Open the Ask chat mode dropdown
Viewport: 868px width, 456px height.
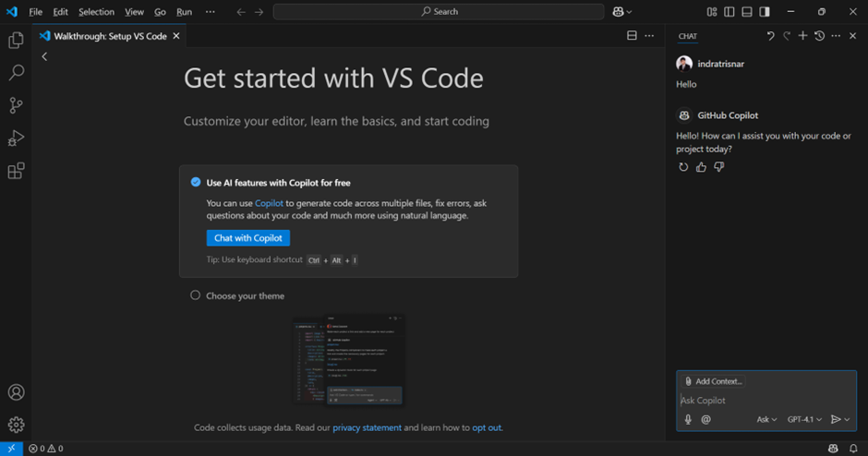pyautogui.click(x=766, y=419)
